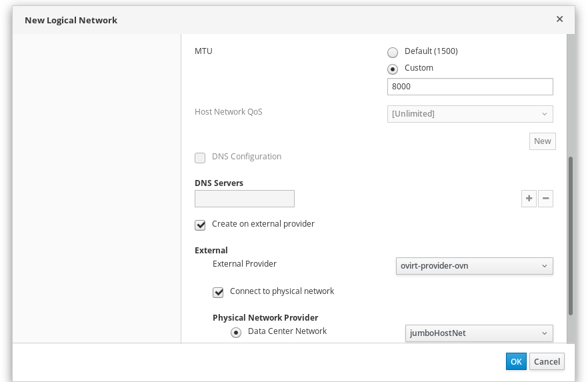Expand the External Provider dropdown
Screen dimensions: 588x382
click(x=474, y=266)
